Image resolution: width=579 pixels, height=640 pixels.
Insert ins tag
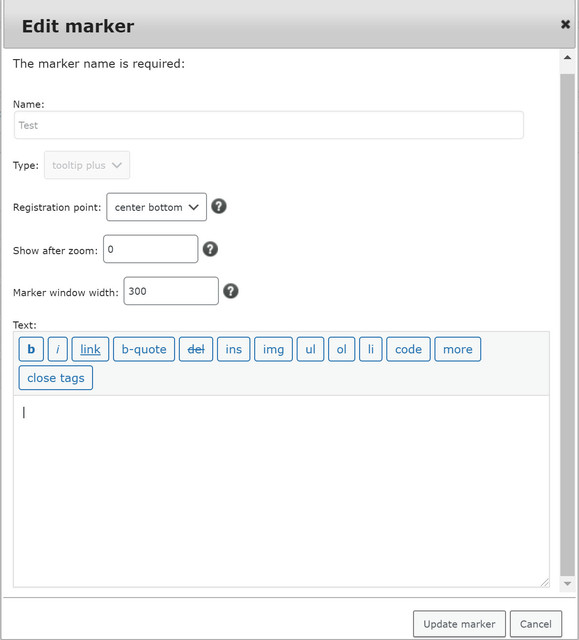[233, 349]
